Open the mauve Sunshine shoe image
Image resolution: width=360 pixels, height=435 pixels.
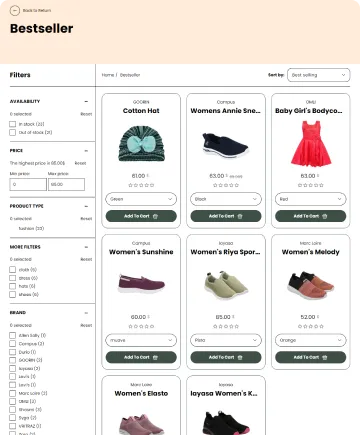click(142, 283)
